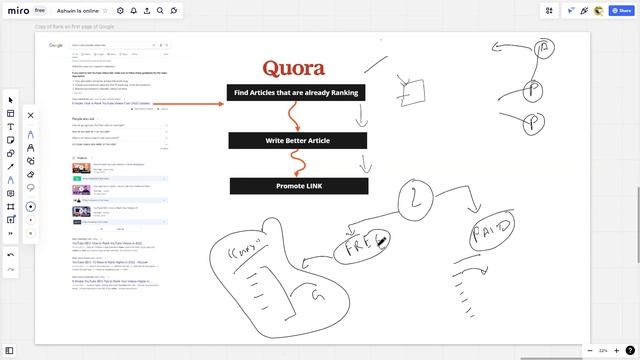
Task: Select the Pen tool in main toolbar
Action: coord(11,180)
